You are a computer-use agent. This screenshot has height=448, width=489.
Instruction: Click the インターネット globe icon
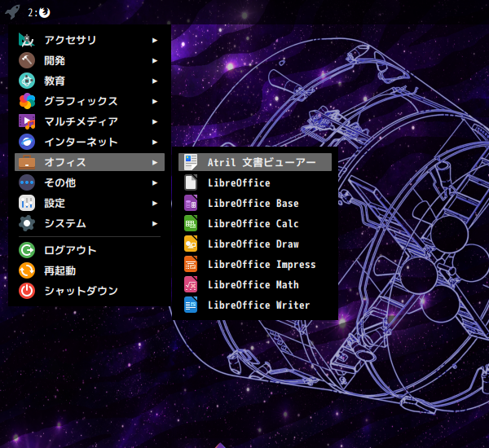(x=27, y=142)
